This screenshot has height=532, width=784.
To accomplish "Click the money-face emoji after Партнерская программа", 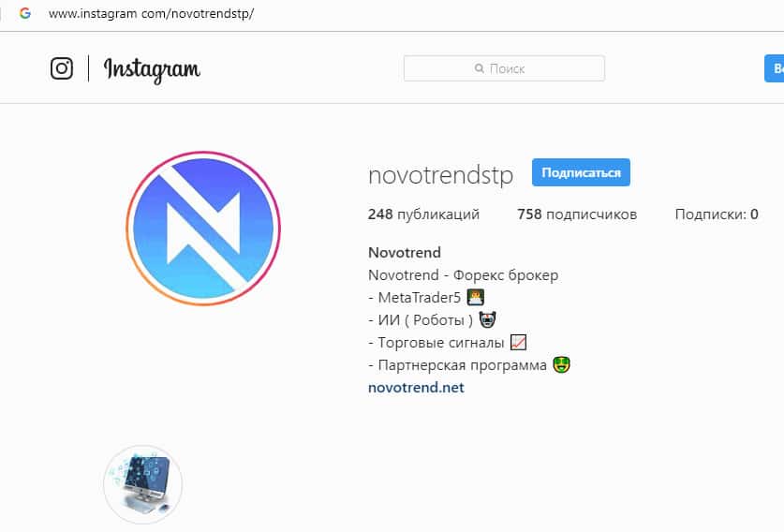I will pyautogui.click(x=561, y=365).
